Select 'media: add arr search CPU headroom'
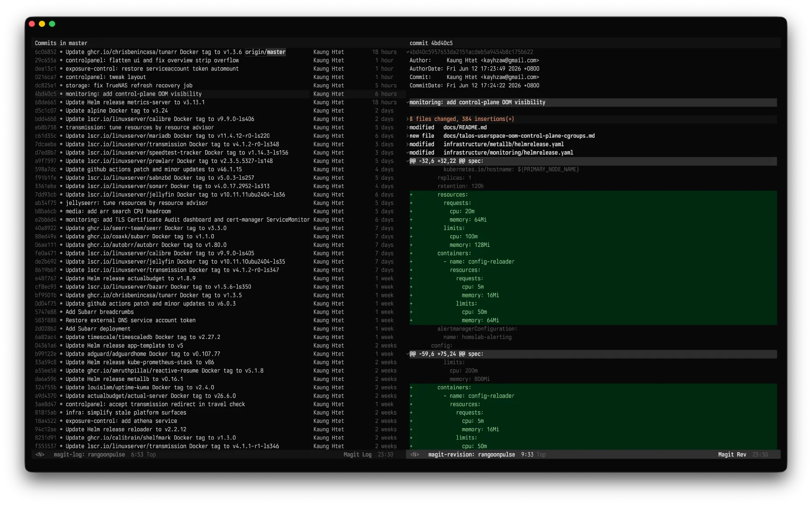Viewport: 812px width, 505px height. tap(118, 212)
